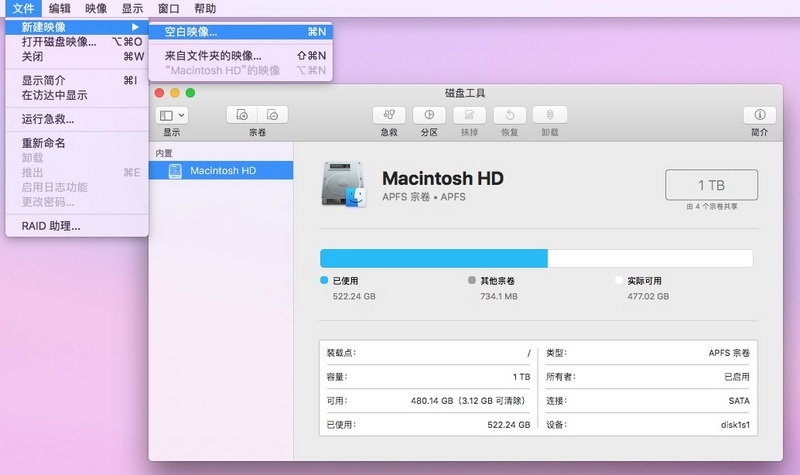Click the Macintosh HD disk icon in sidebar

click(175, 171)
